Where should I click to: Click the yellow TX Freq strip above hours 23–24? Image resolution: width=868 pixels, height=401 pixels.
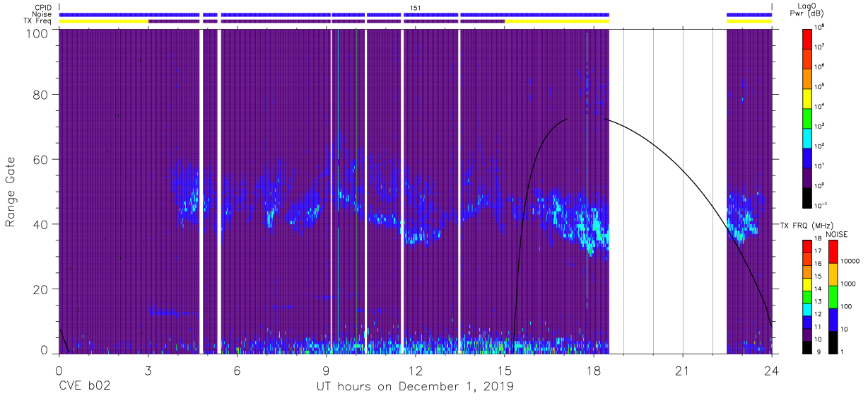(x=749, y=21)
